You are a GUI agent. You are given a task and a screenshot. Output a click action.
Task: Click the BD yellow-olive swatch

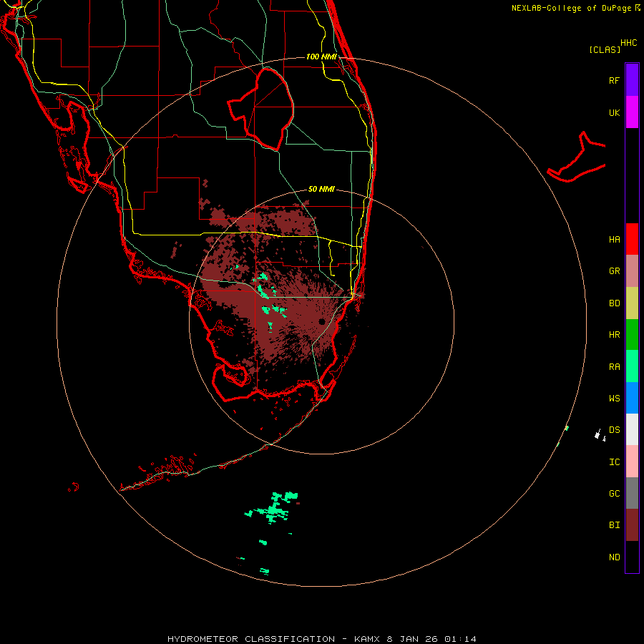tap(632, 303)
